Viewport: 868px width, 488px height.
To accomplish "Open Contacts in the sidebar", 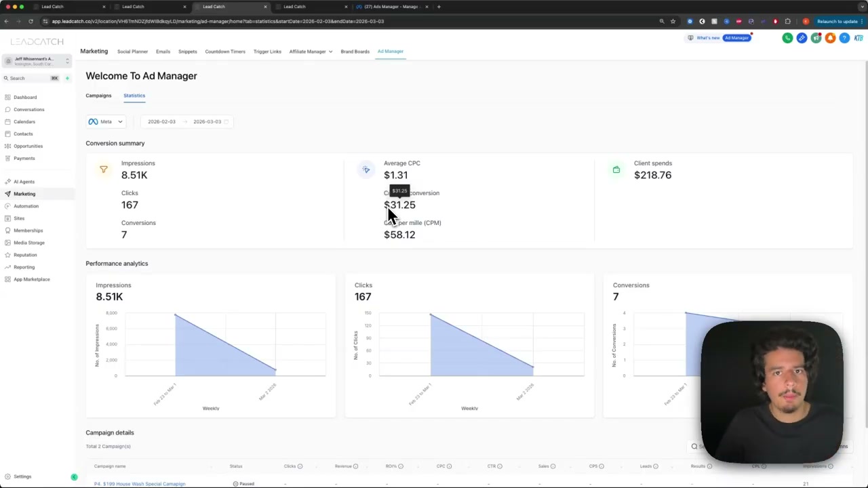I will [23, 134].
